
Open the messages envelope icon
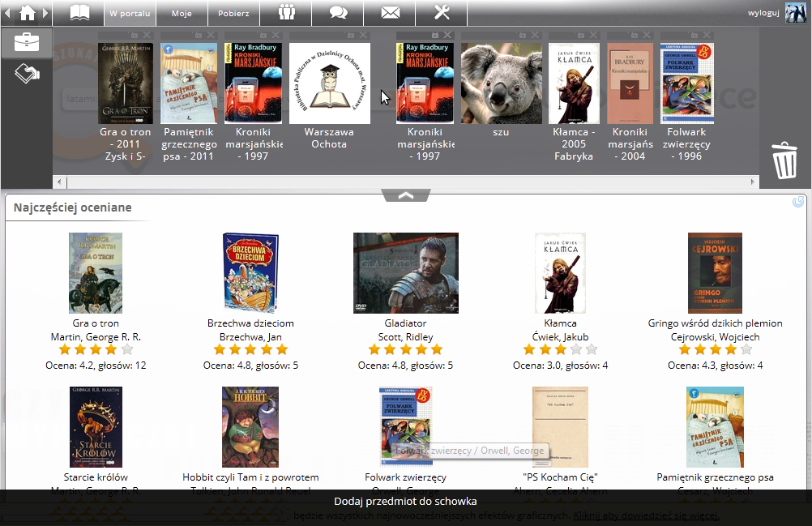pyautogui.click(x=390, y=12)
